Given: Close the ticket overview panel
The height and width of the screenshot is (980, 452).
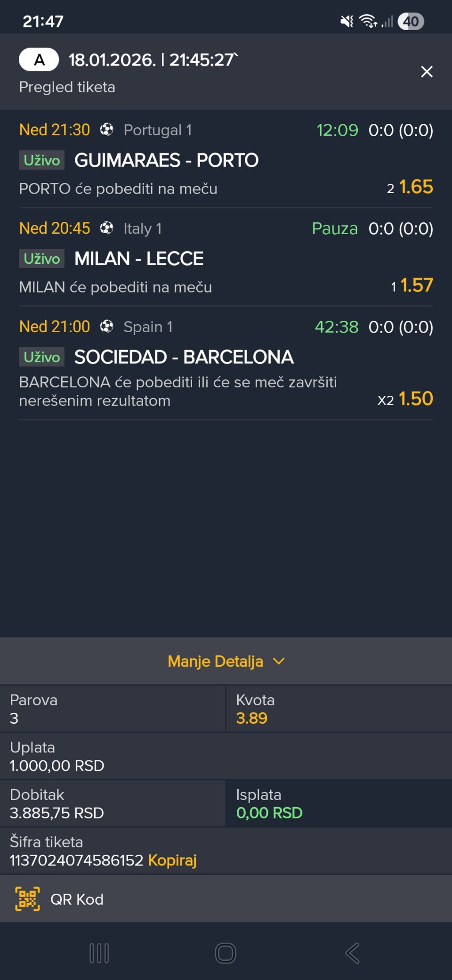Looking at the screenshot, I should point(427,72).
